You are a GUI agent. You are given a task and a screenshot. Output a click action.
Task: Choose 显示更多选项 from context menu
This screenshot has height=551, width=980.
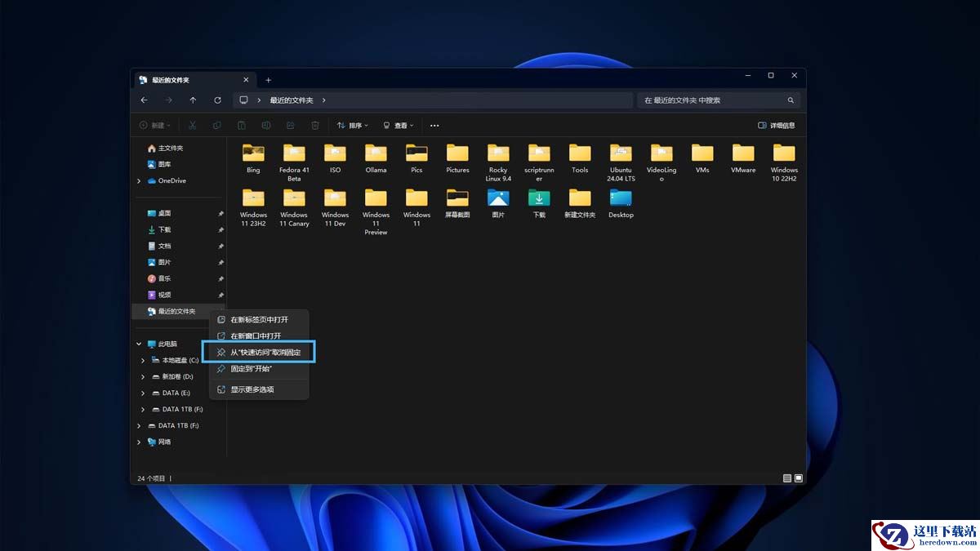point(259,389)
